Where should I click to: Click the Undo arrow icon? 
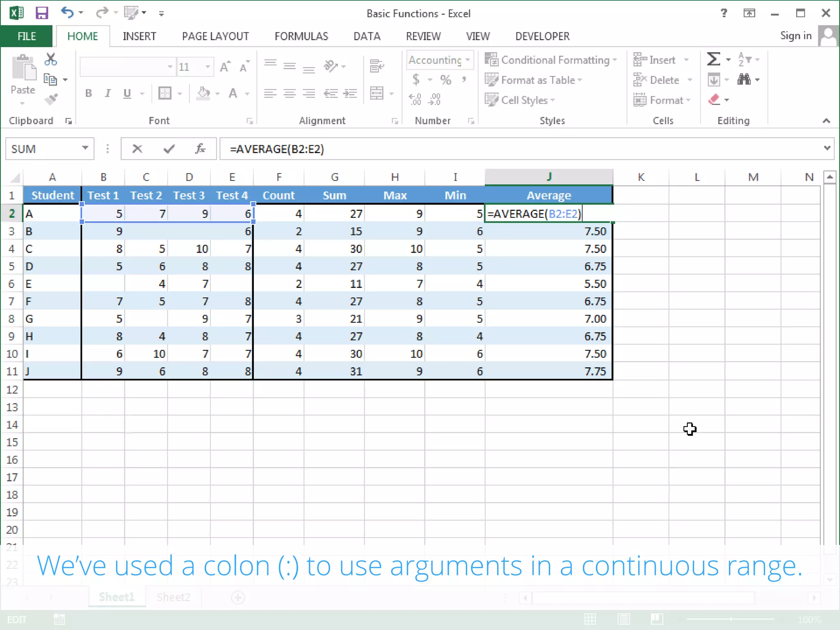[x=67, y=13]
